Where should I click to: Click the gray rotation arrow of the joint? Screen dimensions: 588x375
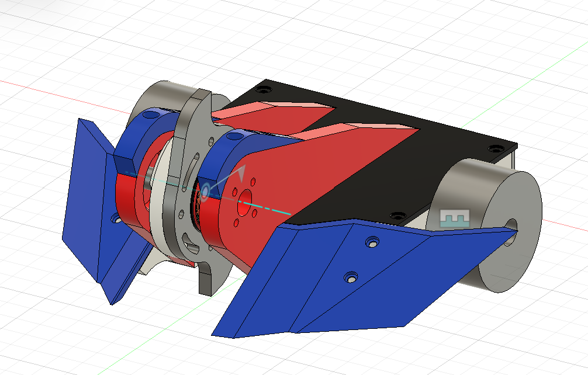tap(241, 172)
